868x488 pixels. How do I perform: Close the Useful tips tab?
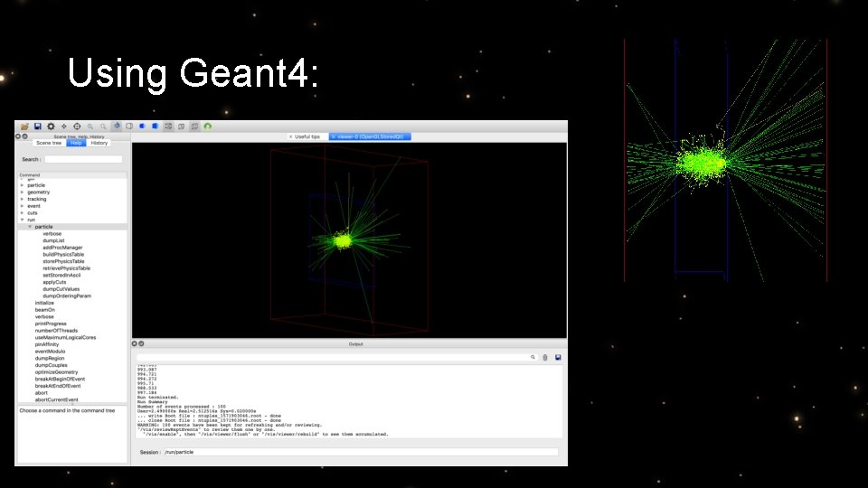coord(290,136)
